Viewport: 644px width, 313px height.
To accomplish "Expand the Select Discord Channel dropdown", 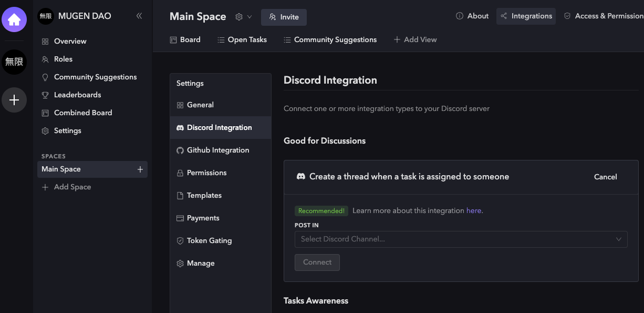I will coord(461,239).
